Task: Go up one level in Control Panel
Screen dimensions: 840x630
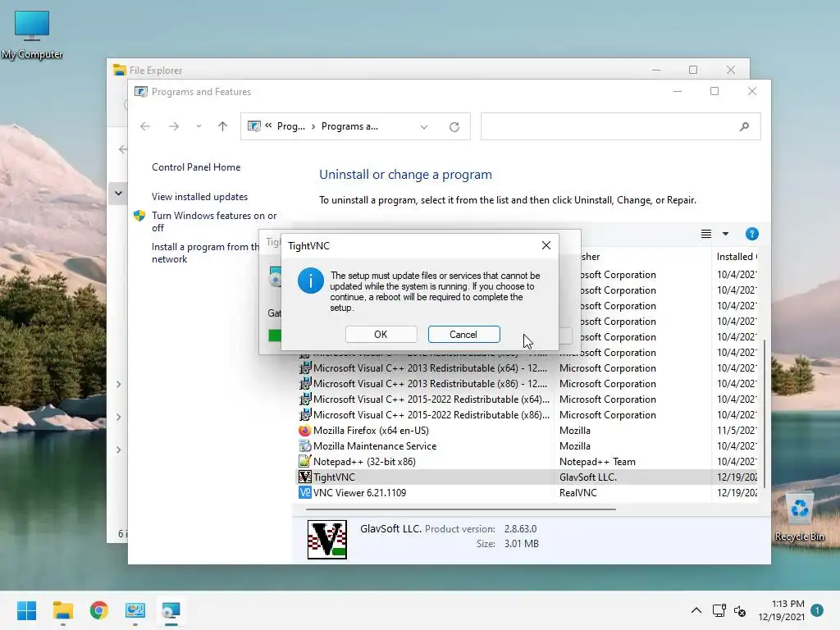Action: 223,126
